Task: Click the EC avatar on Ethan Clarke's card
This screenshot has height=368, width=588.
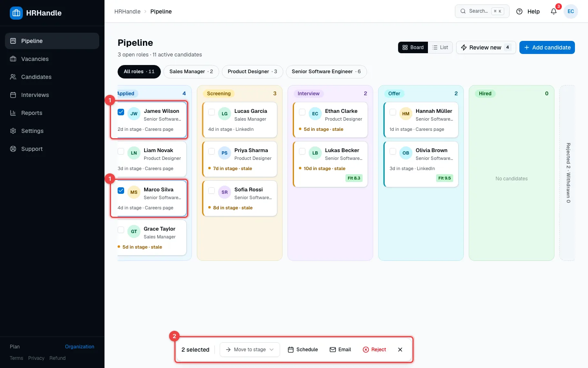Action: 315,114
